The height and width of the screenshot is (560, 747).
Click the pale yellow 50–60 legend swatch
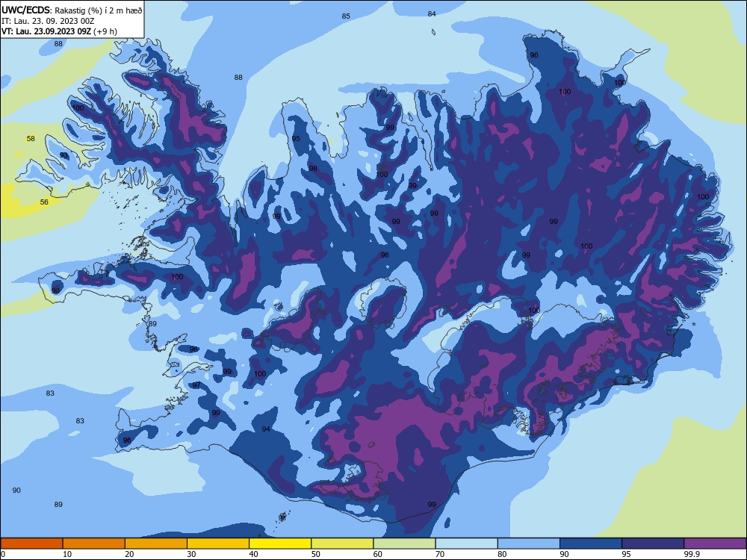pos(342,544)
